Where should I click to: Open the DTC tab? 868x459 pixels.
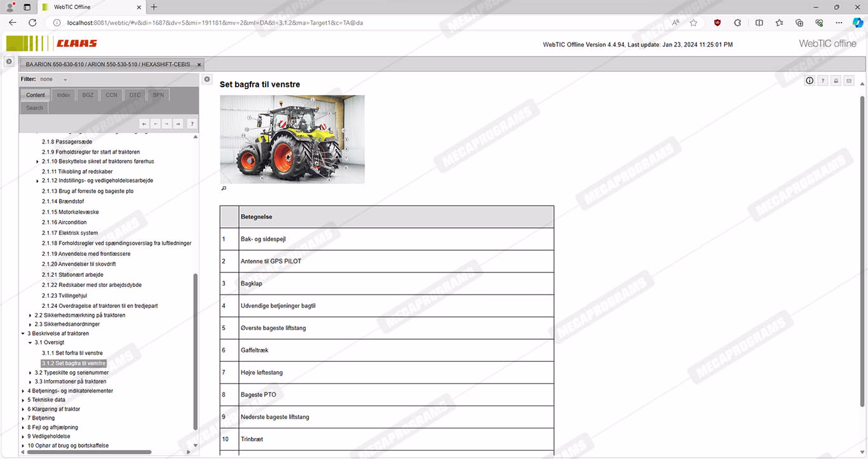point(135,95)
